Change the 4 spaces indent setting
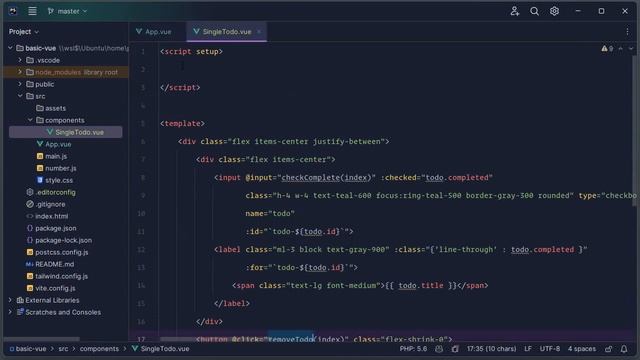The height and width of the screenshot is (360, 640). click(582, 349)
